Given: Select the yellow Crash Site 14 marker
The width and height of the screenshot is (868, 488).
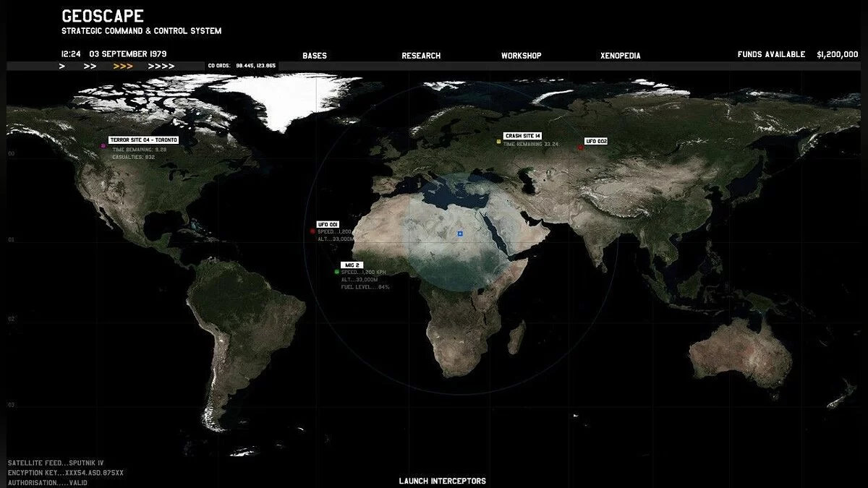Looking at the screenshot, I should (498, 142).
